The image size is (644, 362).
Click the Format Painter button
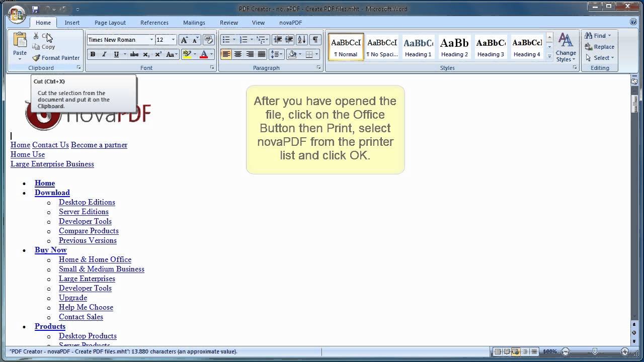[56, 58]
